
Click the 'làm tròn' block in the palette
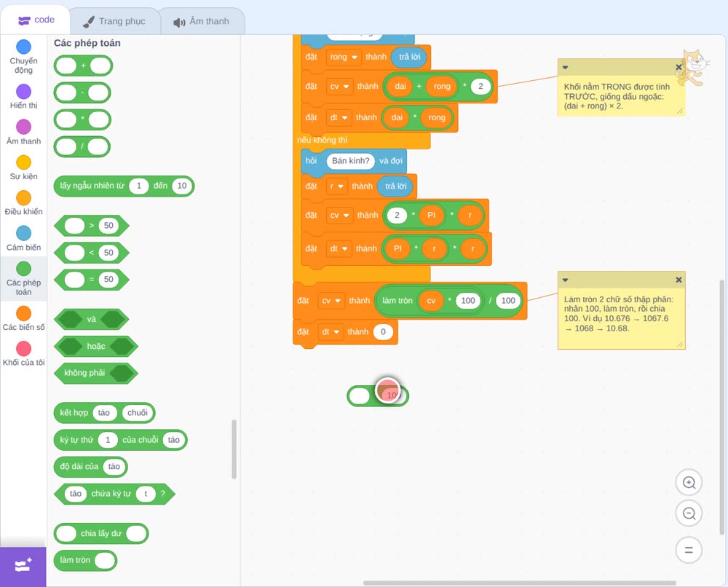(85, 560)
